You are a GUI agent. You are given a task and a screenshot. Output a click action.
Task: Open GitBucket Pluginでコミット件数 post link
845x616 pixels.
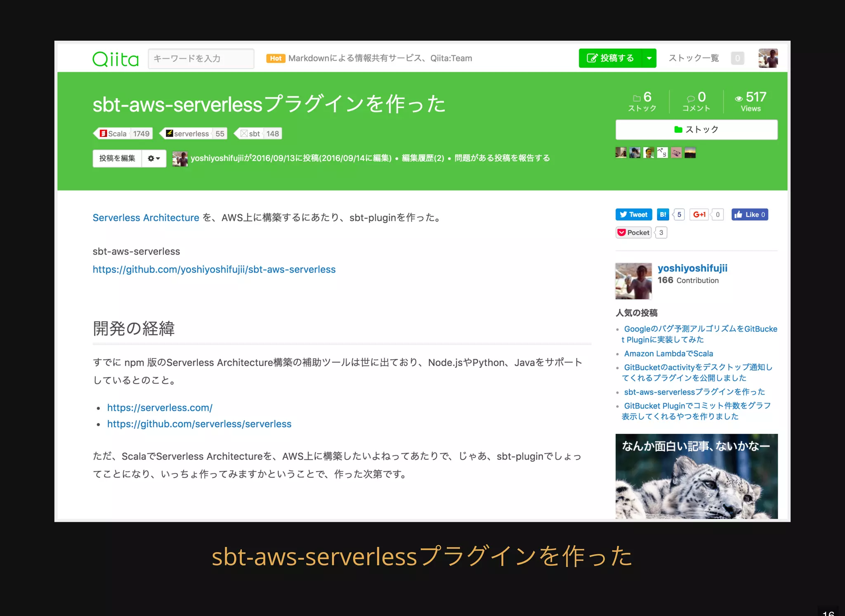(x=696, y=411)
